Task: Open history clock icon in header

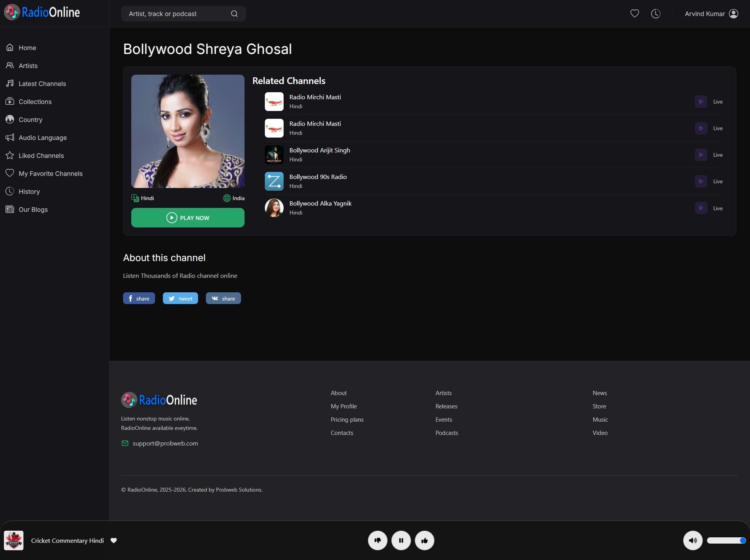Action: 655,14
